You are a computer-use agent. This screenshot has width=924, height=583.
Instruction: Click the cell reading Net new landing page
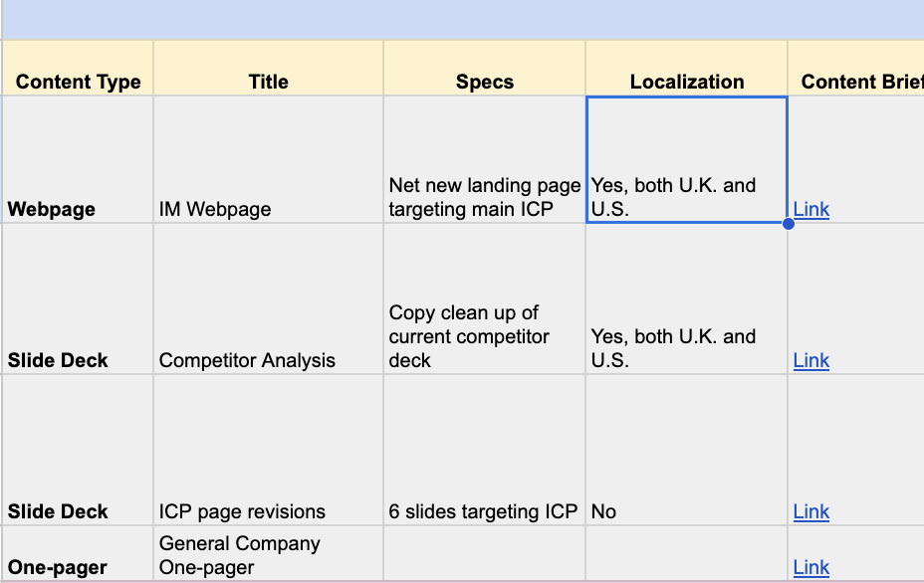484,159
